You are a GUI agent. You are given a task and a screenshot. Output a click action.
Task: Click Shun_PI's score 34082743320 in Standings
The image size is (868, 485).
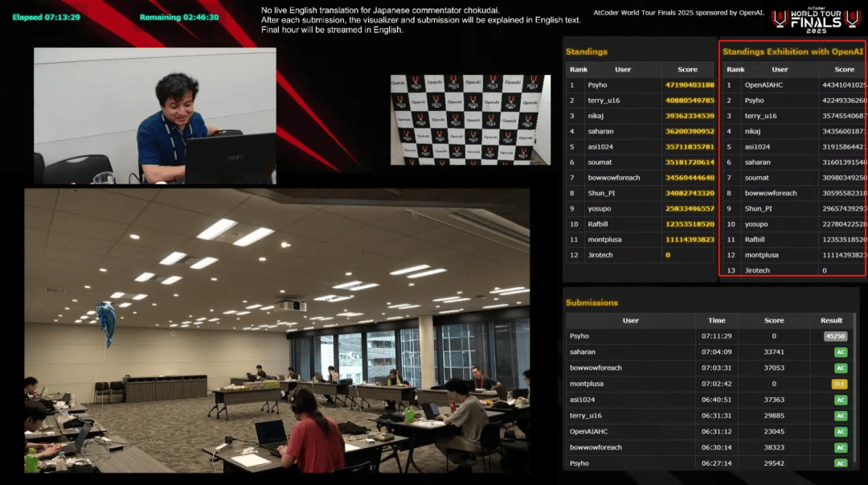pos(690,194)
